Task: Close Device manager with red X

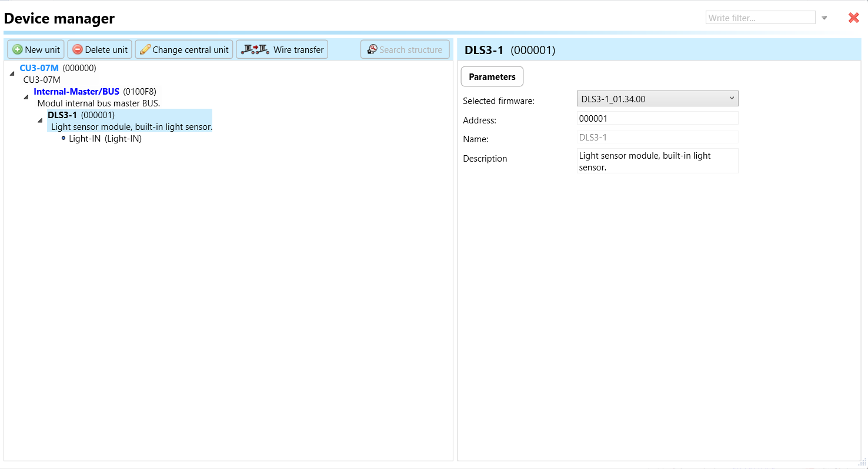Action: 854,18
